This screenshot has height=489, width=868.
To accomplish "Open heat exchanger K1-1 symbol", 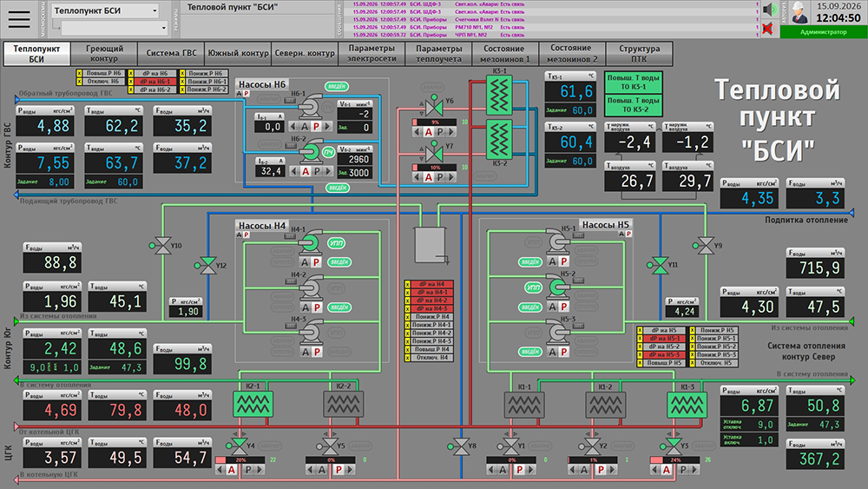I will (x=523, y=405).
